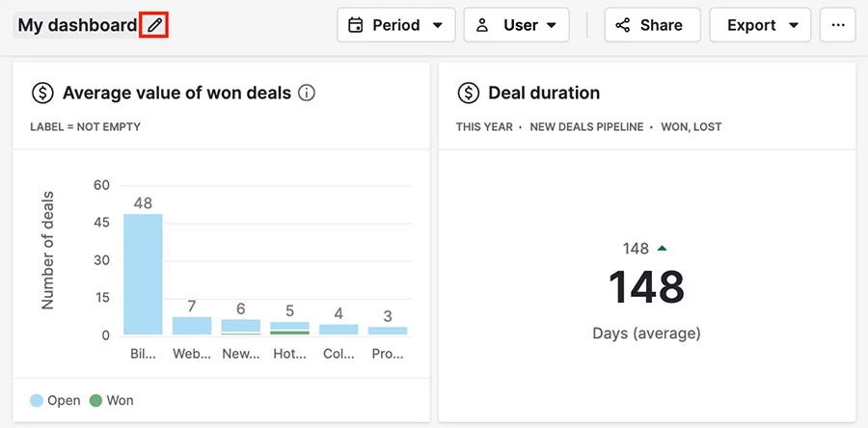Toggle the Open series in chart legend

point(55,400)
